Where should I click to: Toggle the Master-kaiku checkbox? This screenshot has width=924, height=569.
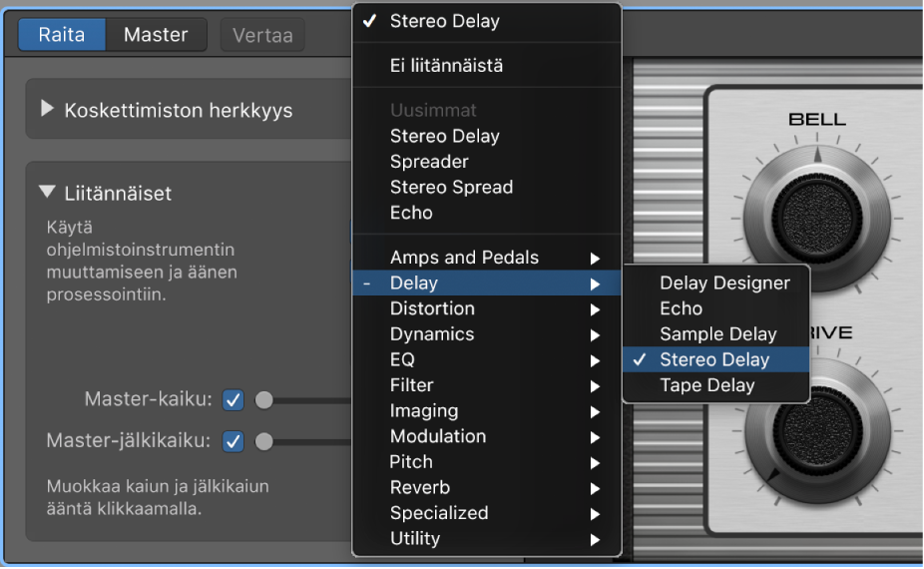click(233, 399)
